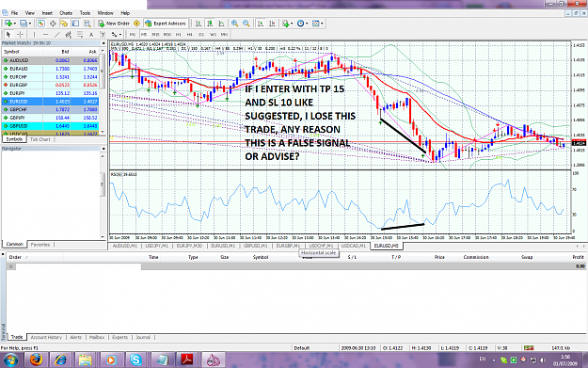Zoom out of the chart
This screenshot has height=368, width=588.
(246, 24)
